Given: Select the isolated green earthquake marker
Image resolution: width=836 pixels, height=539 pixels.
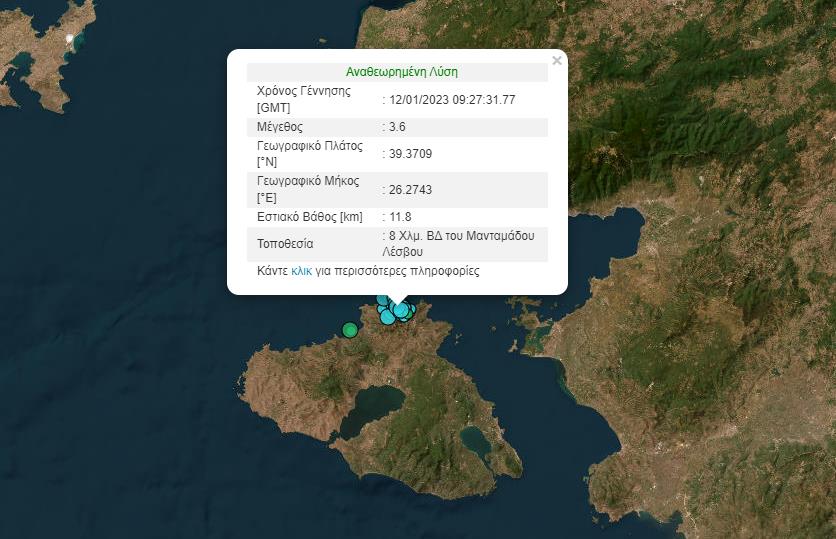Looking at the screenshot, I should (x=349, y=330).
